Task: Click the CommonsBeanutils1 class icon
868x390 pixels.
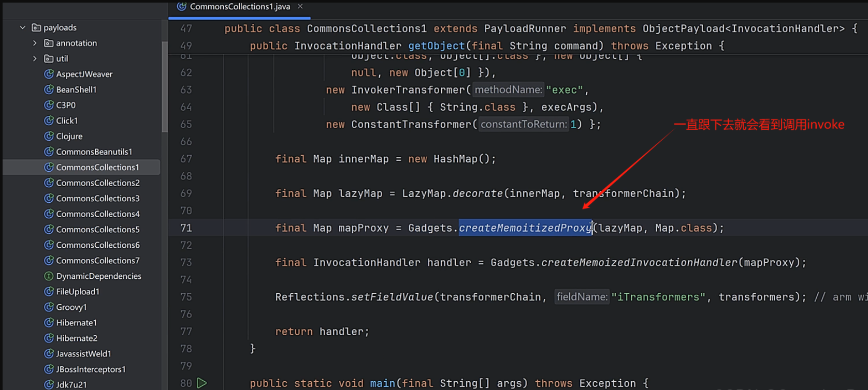Action: point(49,152)
